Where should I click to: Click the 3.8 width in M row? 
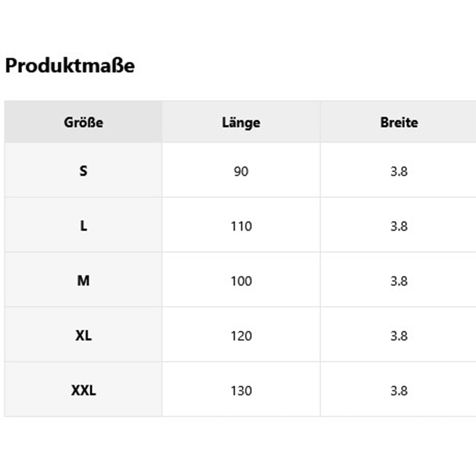tap(399, 281)
